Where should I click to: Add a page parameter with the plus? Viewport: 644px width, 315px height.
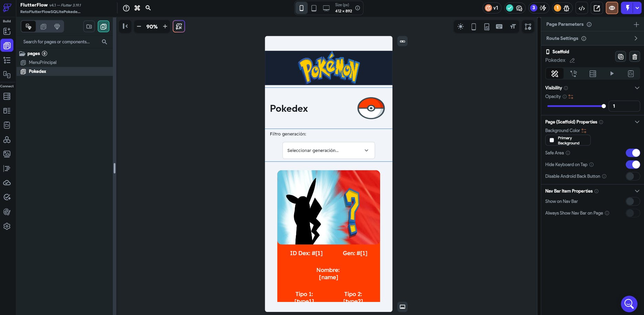(636, 24)
